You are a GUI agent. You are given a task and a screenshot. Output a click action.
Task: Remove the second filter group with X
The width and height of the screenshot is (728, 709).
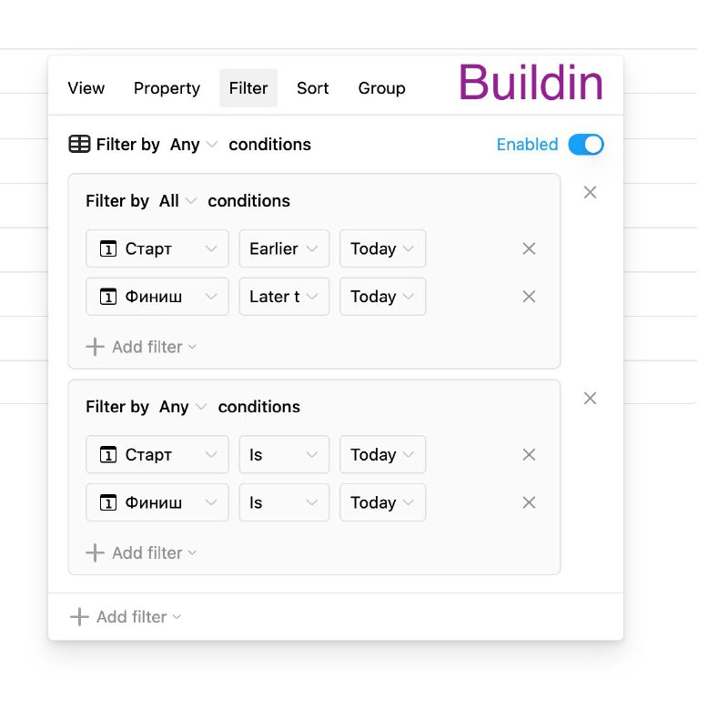point(590,398)
